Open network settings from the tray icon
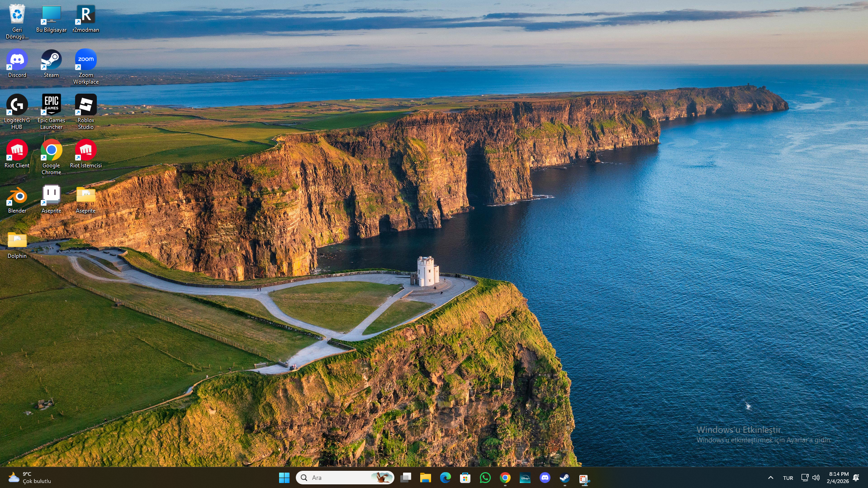868x488 pixels. click(805, 478)
